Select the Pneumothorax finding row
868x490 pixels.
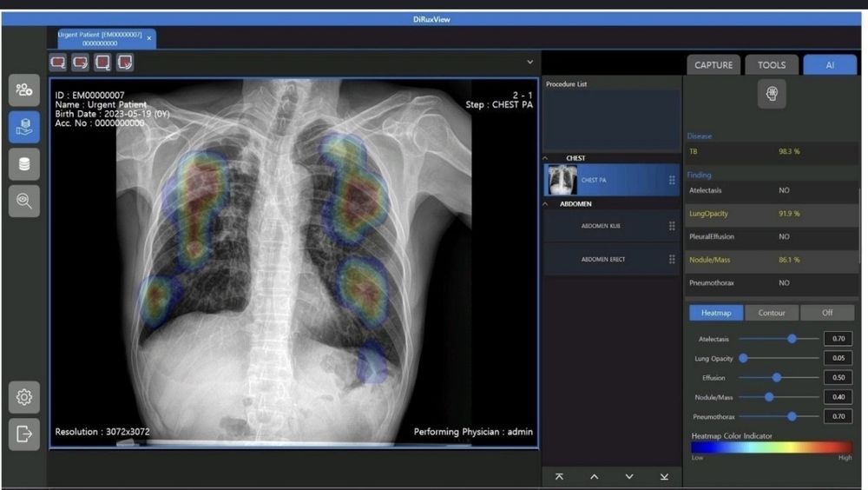pyautogui.click(x=772, y=282)
